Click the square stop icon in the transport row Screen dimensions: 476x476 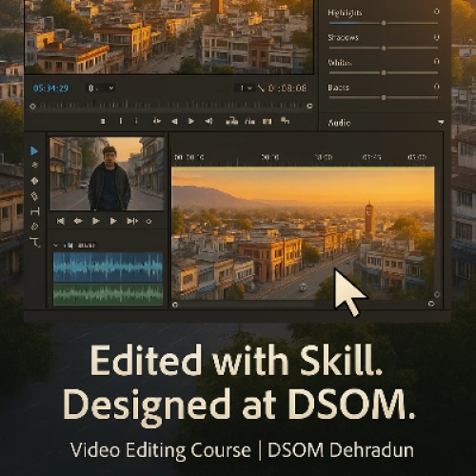[x=103, y=121]
